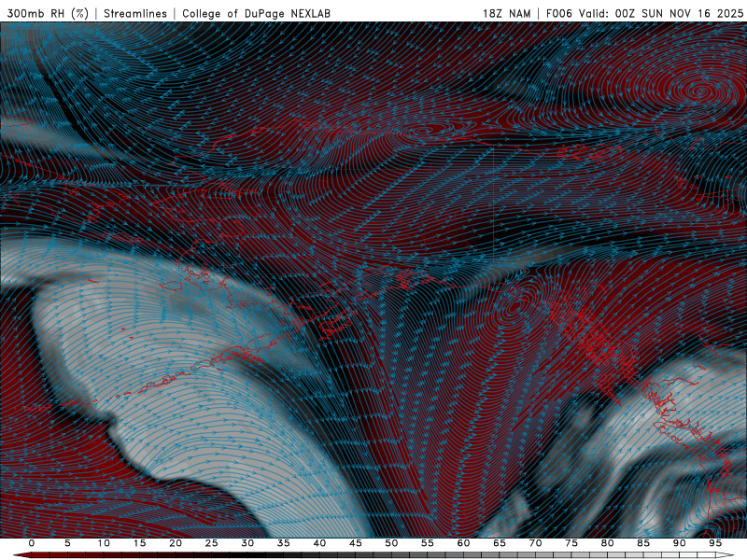This screenshot has width=747, height=560.
Task: Click the '80' value on the color scale
Action: click(x=607, y=543)
